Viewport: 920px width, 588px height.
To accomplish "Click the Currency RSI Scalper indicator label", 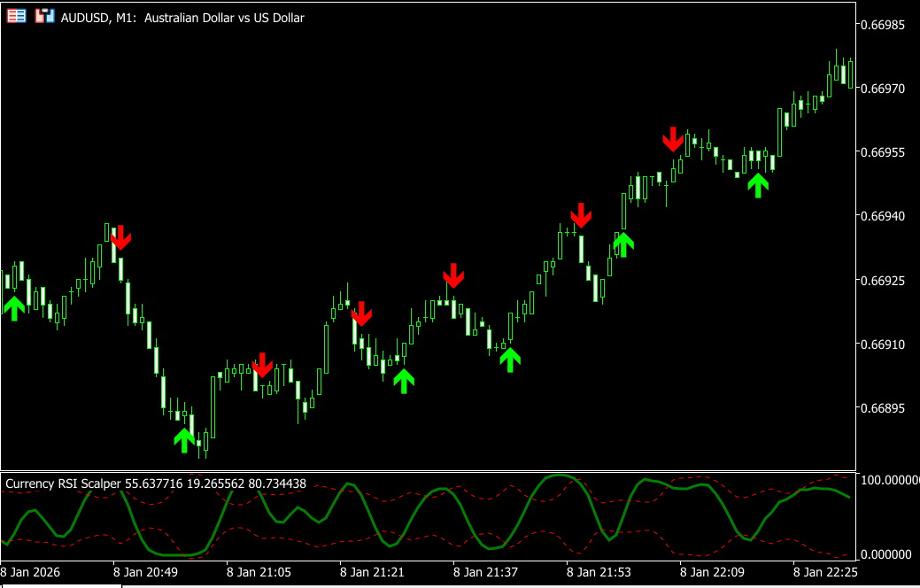I will pyautogui.click(x=156, y=484).
